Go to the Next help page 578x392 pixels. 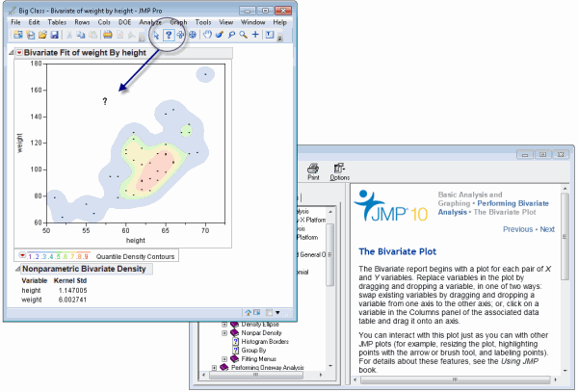point(547,229)
